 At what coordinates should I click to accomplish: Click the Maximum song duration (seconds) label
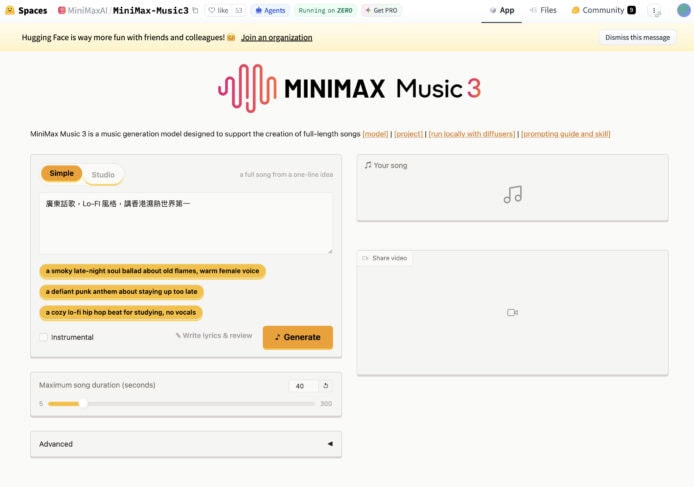(97, 385)
